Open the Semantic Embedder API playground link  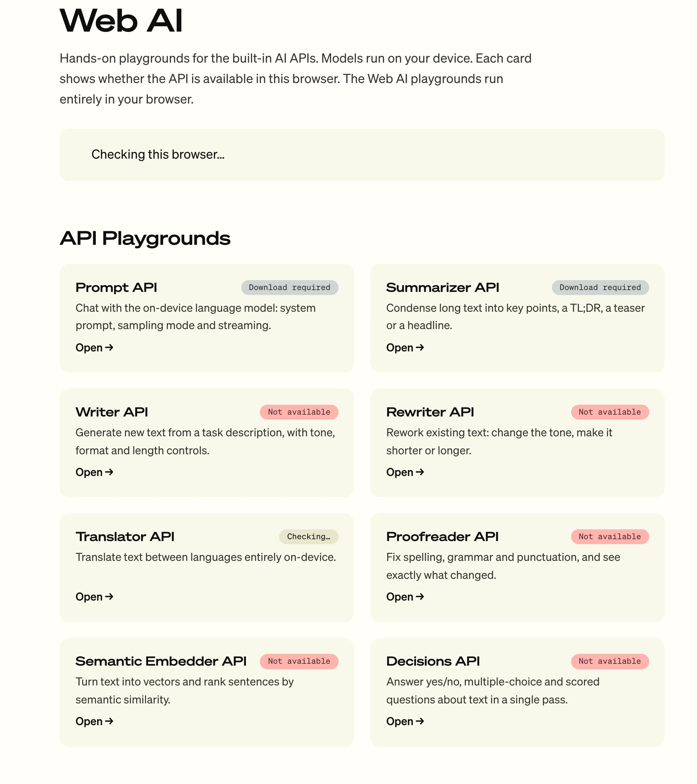coord(95,721)
